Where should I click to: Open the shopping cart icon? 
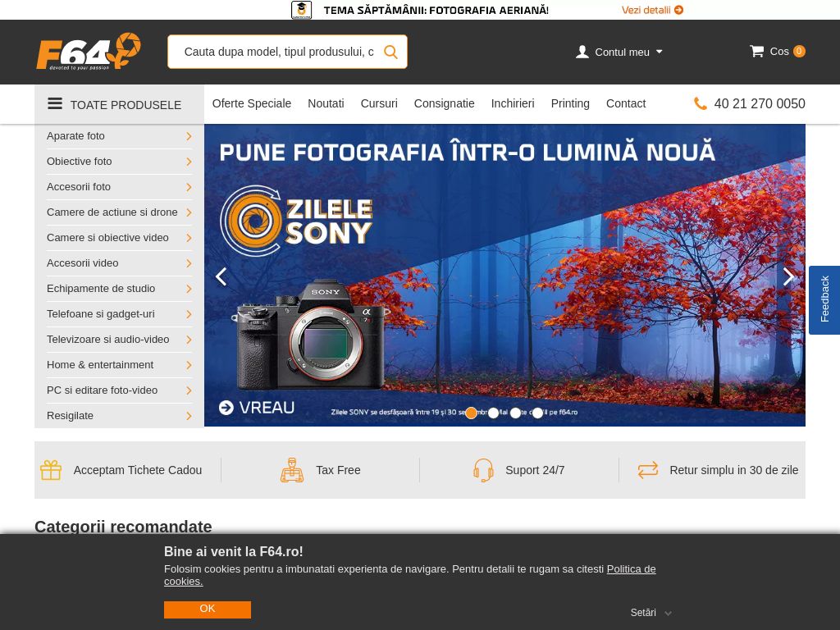[x=756, y=51]
